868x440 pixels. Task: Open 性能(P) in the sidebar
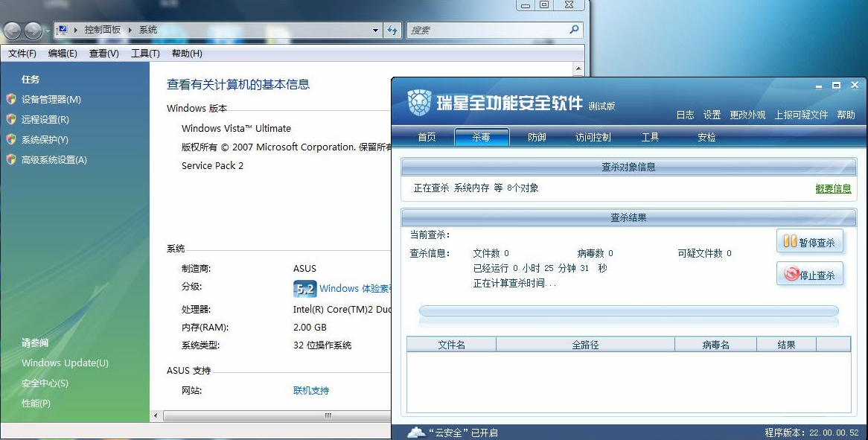(x=36, y=403)
